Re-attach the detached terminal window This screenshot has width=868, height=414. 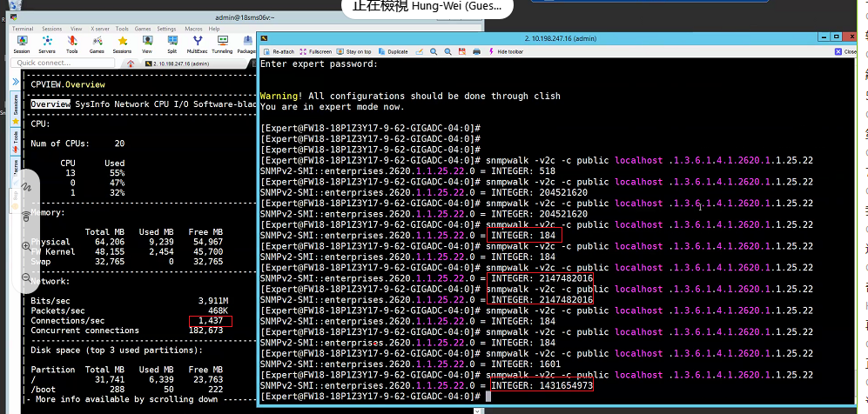pos(279,51)
